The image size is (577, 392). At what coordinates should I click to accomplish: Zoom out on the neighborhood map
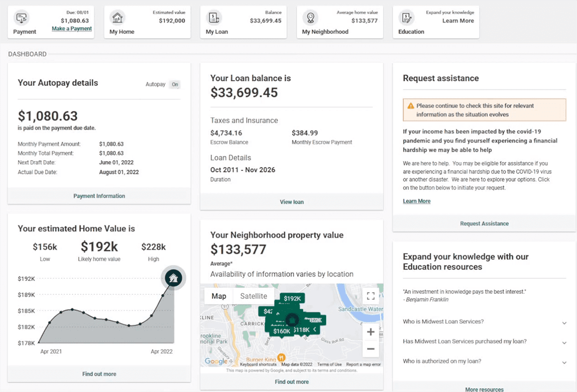370,349
